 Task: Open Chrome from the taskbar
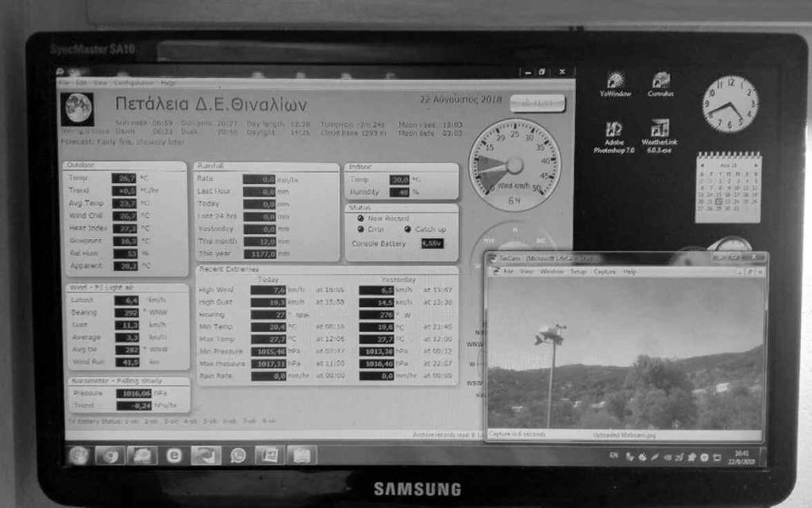pyautogui.click(x=110, y=456)
